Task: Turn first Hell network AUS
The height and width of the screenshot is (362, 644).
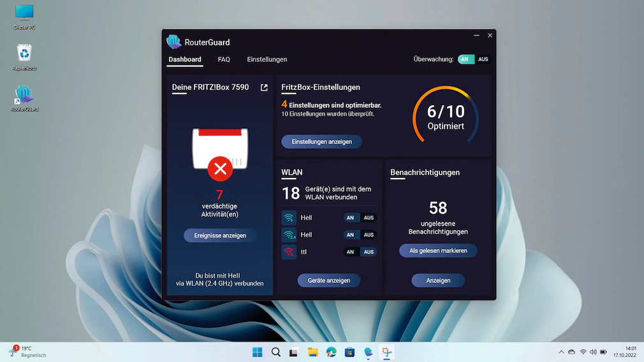Action: [369, 218]
